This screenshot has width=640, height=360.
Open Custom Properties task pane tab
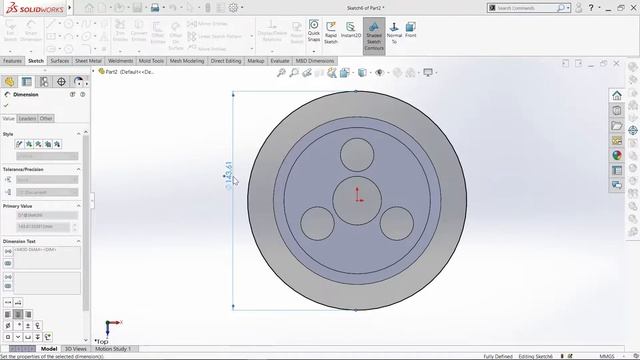[617, 170]
